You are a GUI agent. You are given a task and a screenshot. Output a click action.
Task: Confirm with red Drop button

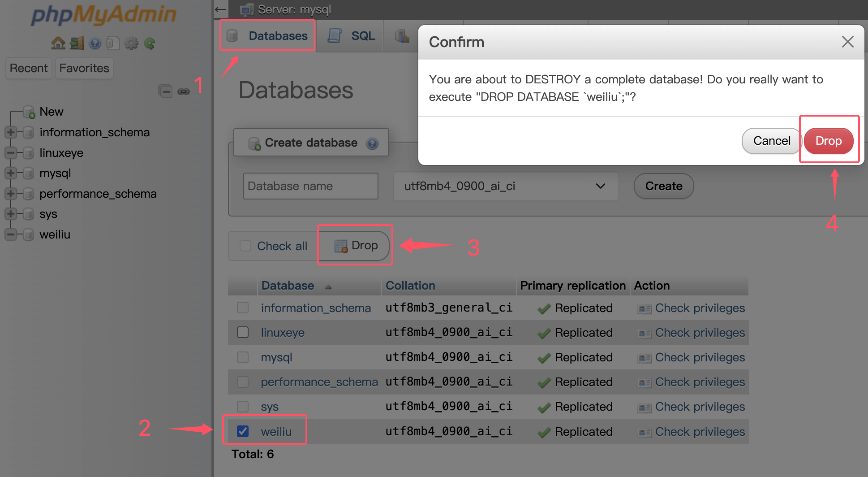click(829, 141)
